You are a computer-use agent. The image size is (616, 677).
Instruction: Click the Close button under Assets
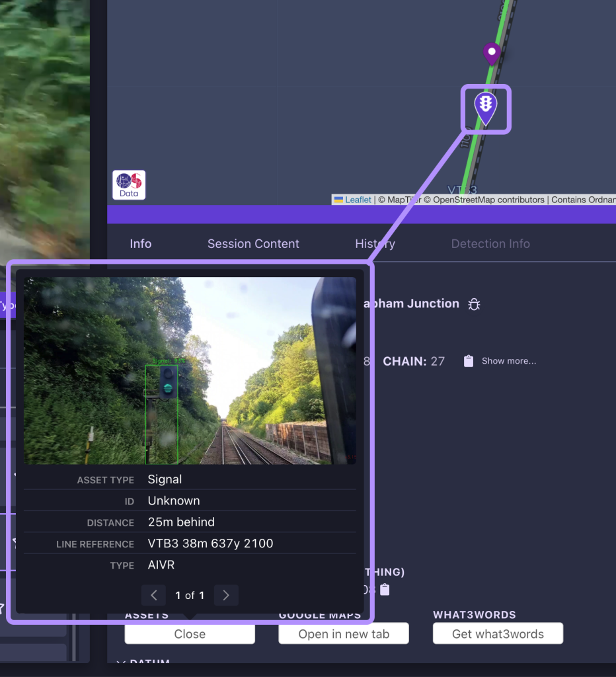pos(190,633)
